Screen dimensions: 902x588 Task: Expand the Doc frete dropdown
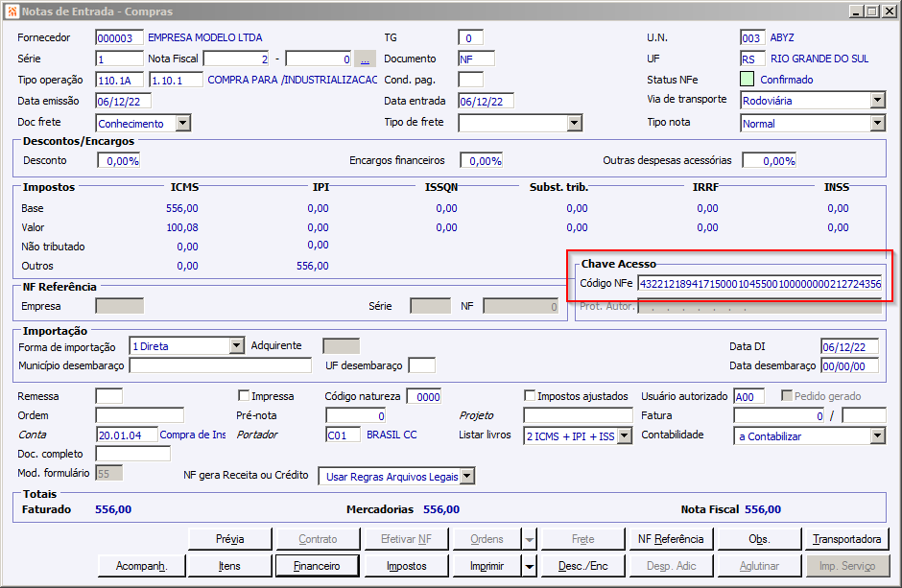tap(182, 123)
